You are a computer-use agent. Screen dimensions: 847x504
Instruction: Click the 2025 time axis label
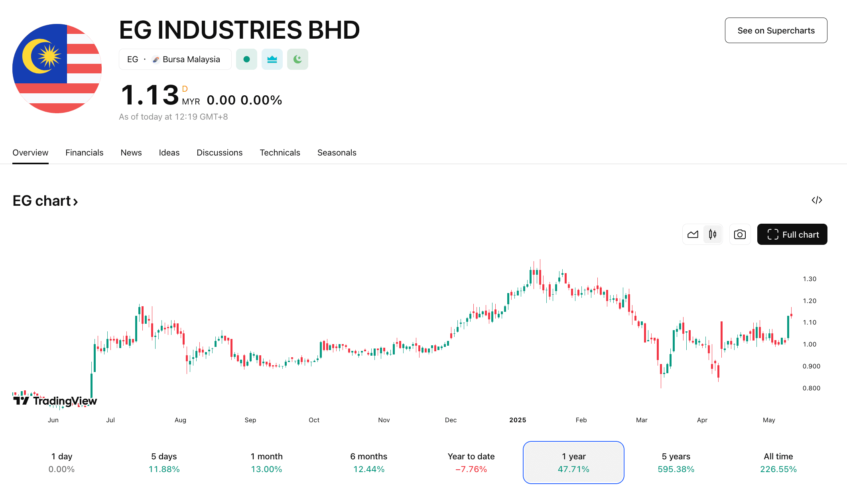click(x=518, y=420)
